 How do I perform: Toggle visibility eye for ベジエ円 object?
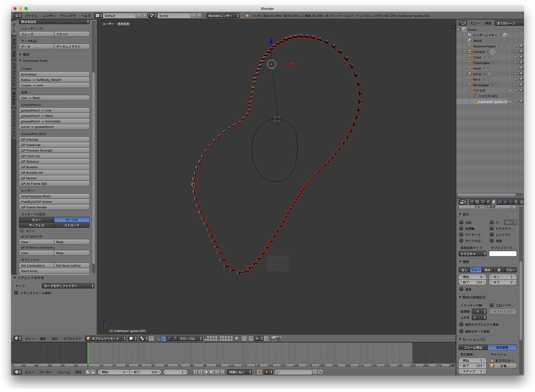pos(510,91)
